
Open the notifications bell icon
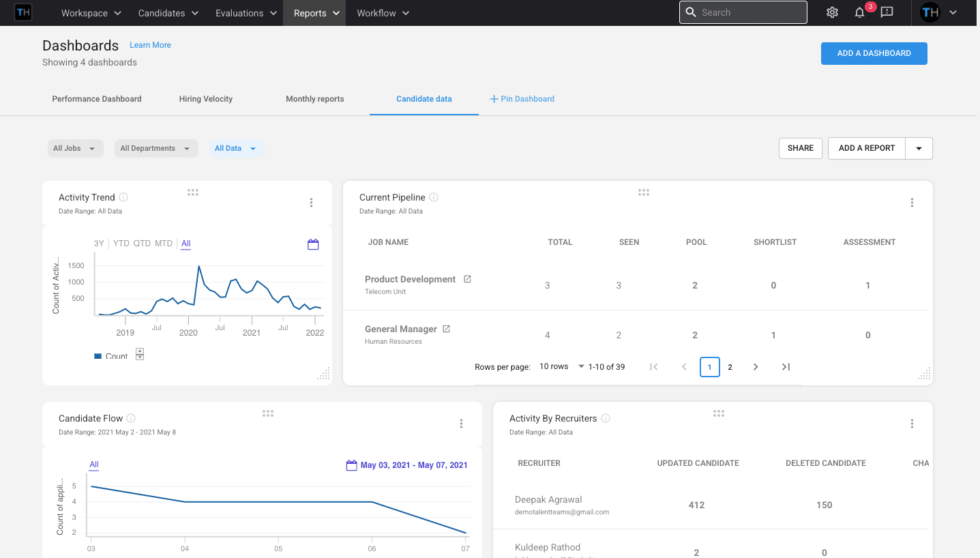coord(859,12)
